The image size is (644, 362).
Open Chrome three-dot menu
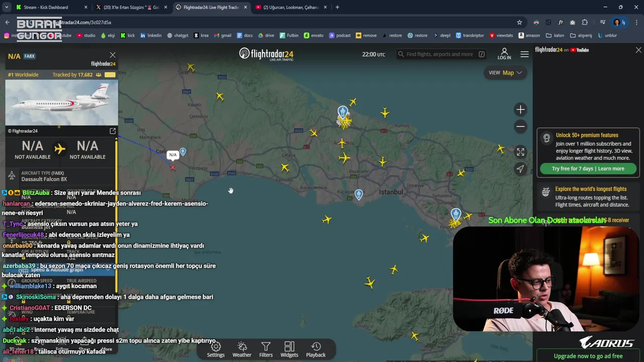637,22
